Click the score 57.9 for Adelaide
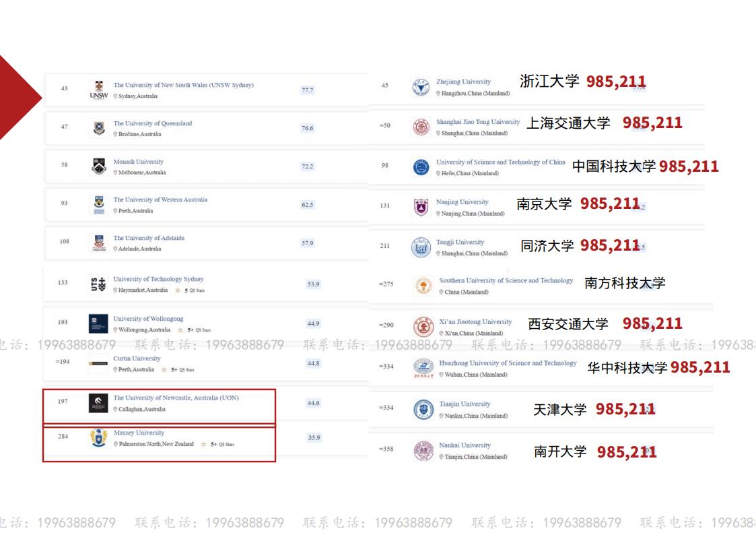This screenshot has height=535, width=756. point(307,243)
